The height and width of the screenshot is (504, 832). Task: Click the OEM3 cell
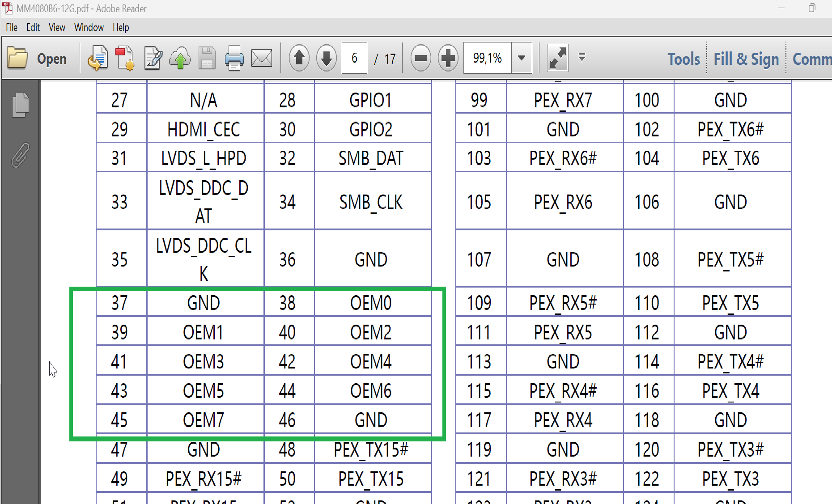pos(205,360)
